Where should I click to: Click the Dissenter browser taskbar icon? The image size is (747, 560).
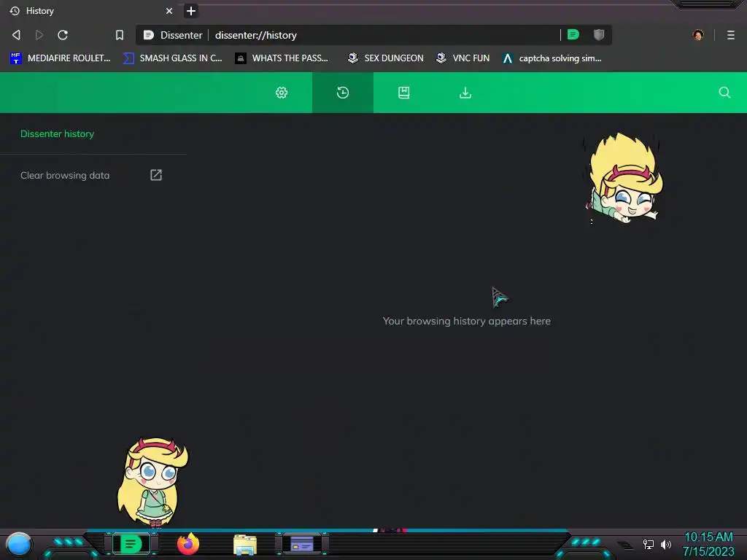[131, 544]
